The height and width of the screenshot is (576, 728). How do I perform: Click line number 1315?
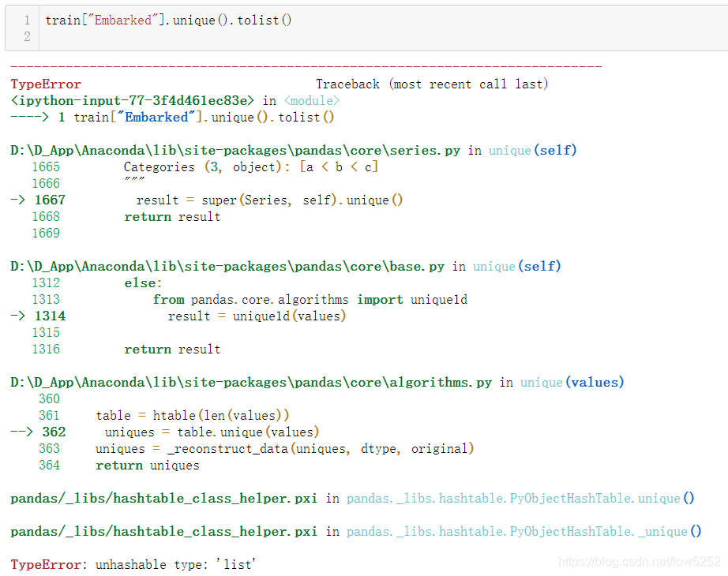click(x=46, y=333)
